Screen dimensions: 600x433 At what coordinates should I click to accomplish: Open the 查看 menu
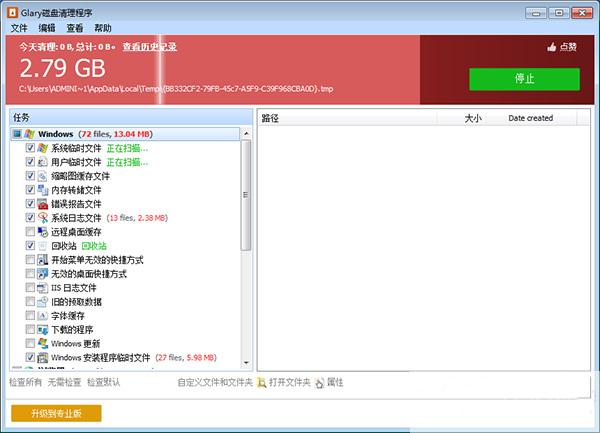click(75, 28)
